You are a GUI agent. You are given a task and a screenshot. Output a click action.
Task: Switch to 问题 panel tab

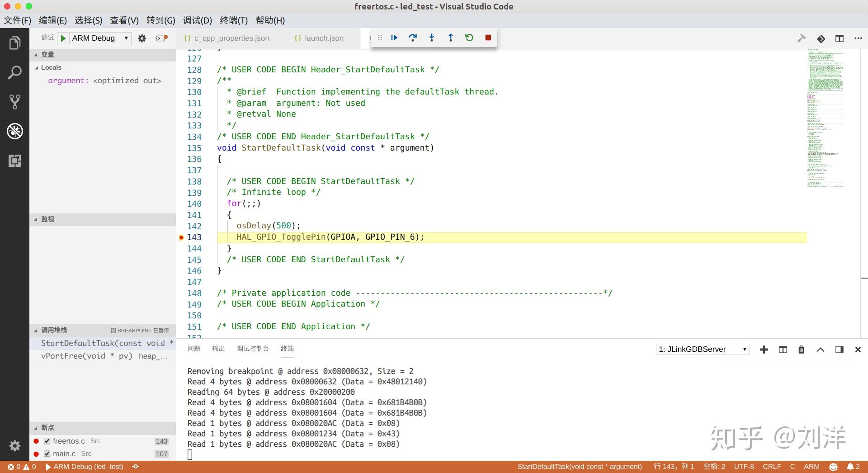coord(194,349)
